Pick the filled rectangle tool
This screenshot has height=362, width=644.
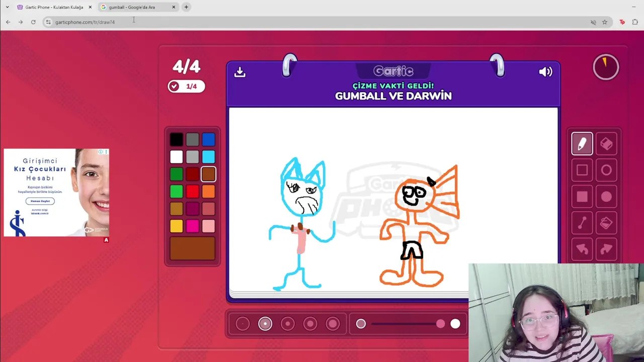pyautogui.click(x=582, y=197)
